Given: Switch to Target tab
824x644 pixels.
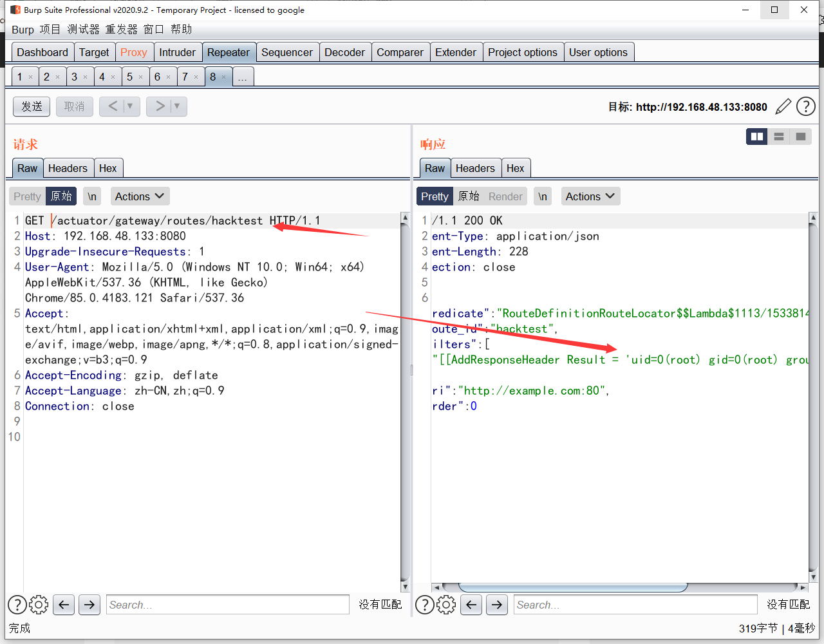Looking at the screenshot, I should (94, 52).
